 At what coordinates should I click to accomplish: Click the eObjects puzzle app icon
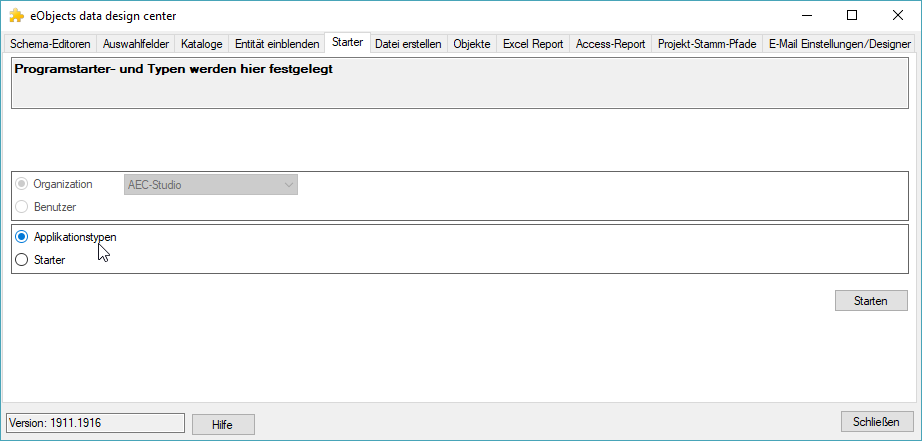click(x=16, y=16)
